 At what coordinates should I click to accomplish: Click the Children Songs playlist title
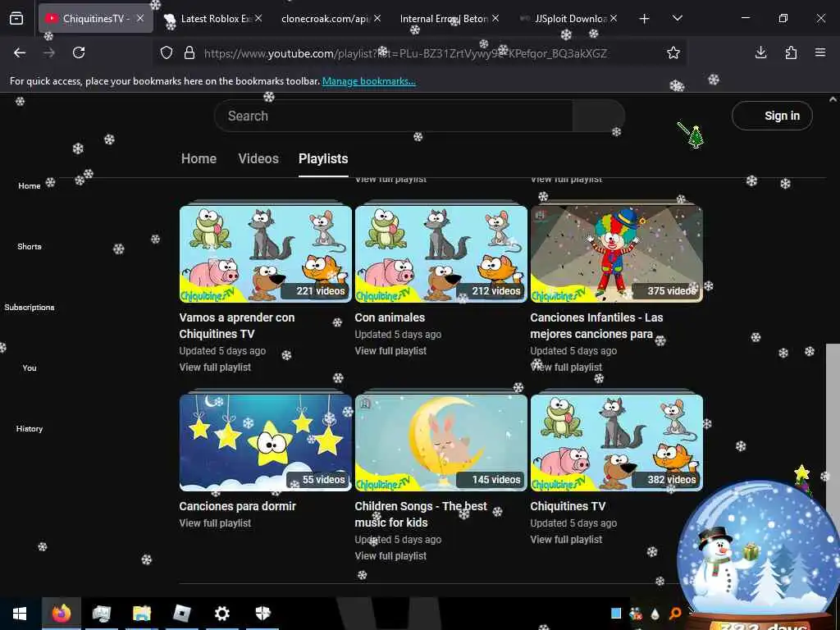pos(421,514)
